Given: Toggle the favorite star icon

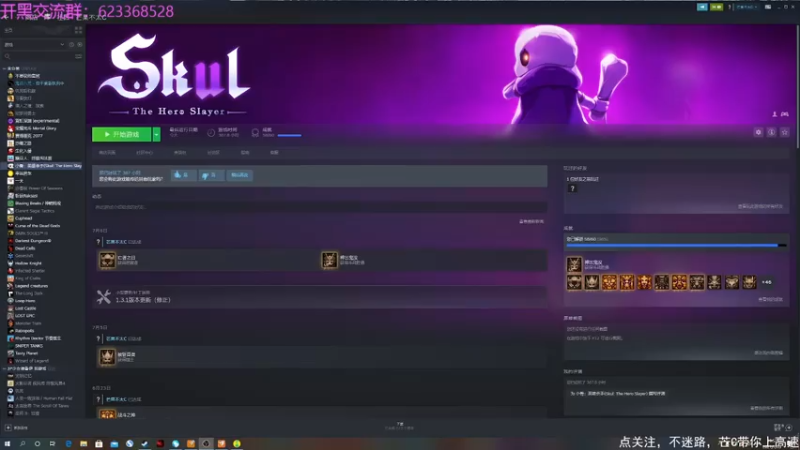Looking at the screenshot, I should [x=785, y=132].
